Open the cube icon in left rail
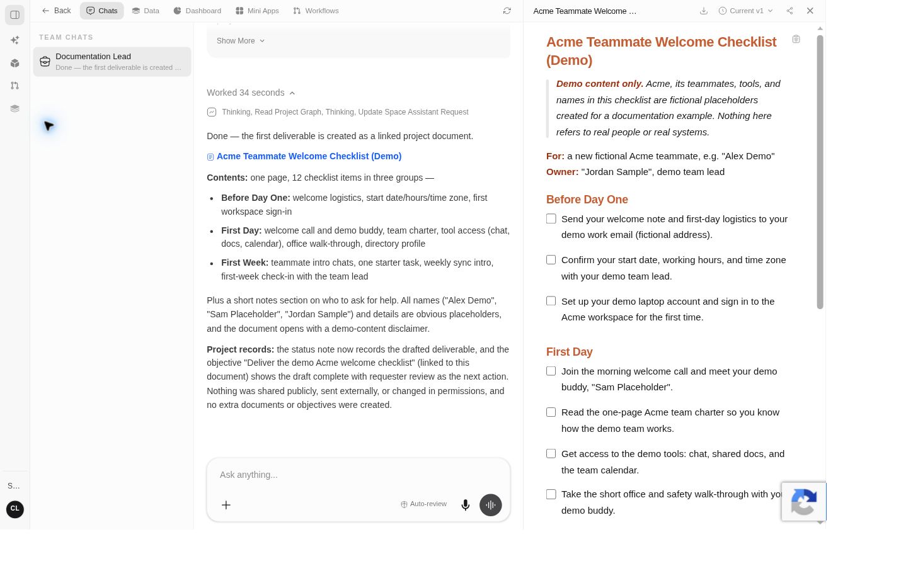This screenshot has height=588, width=918. click(x=14, y=63)
